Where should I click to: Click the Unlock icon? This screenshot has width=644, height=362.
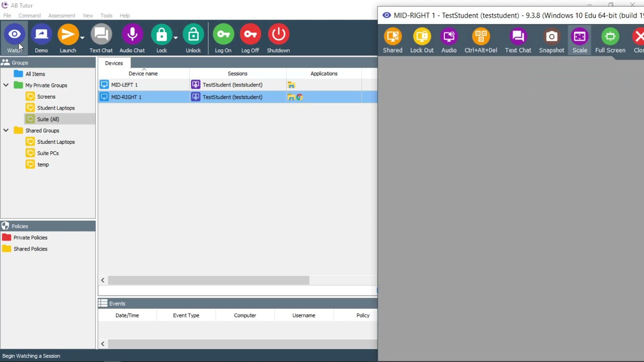(193, 34)
